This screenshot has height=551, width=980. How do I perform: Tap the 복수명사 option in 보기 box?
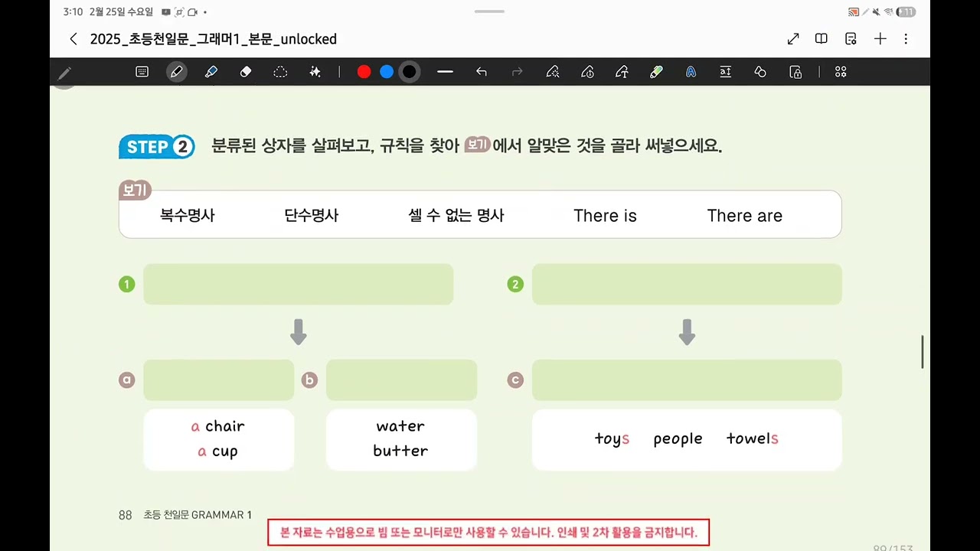pyautogui.click(x=188, y=216)
